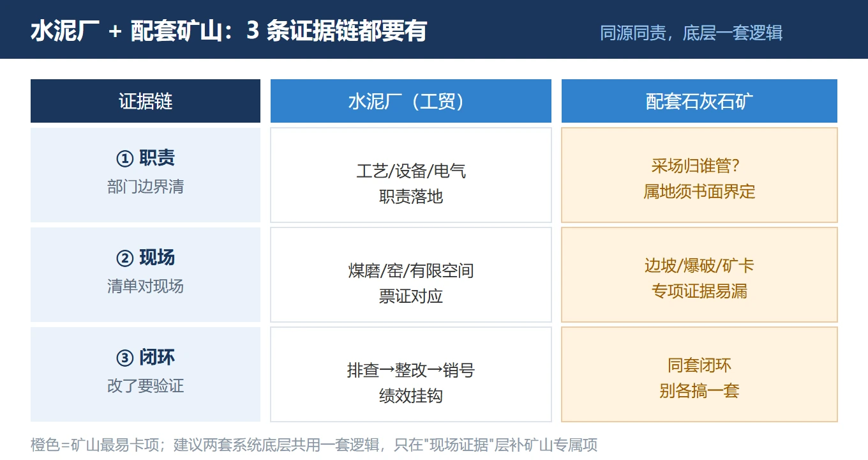Click the orange '同套闭环' text

click(700, 365)
